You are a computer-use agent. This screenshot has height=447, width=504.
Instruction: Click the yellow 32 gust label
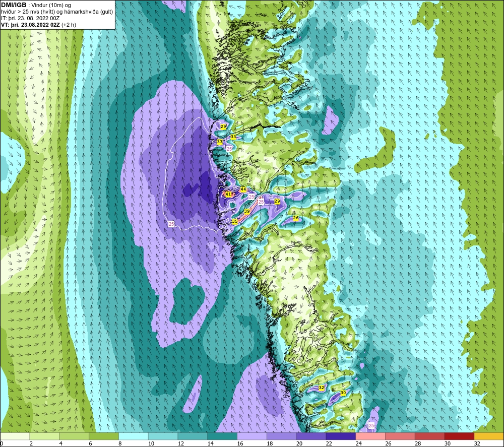pyautogui.click(x=322, y=388)
